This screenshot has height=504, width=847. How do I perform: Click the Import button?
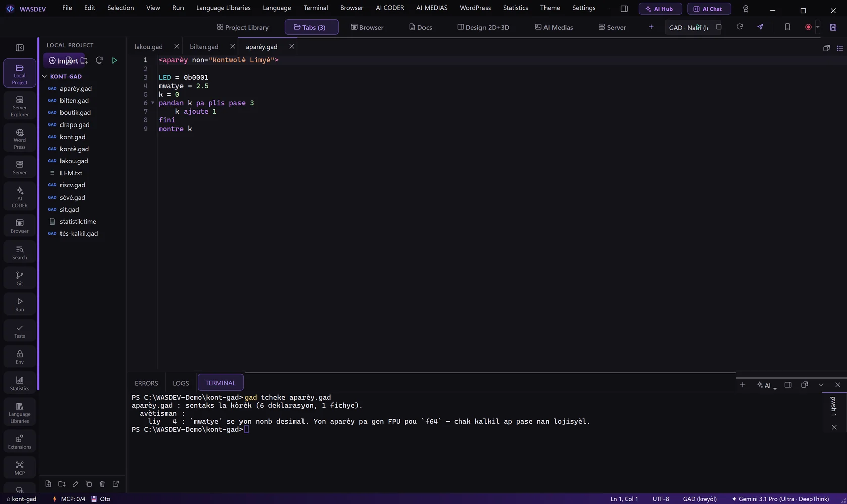click(64, 60)
